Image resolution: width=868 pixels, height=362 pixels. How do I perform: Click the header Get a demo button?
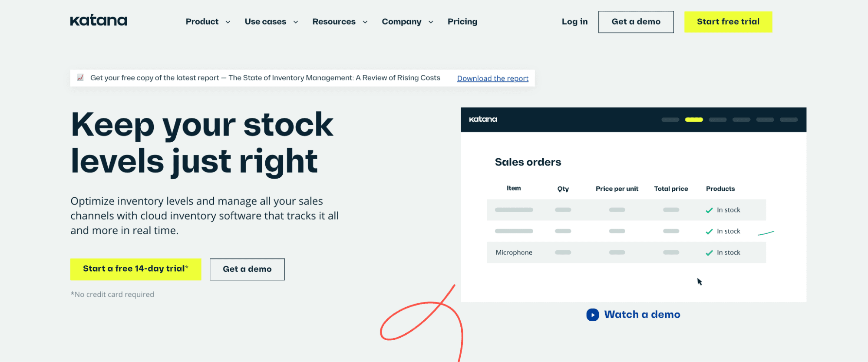coord(636,22)
